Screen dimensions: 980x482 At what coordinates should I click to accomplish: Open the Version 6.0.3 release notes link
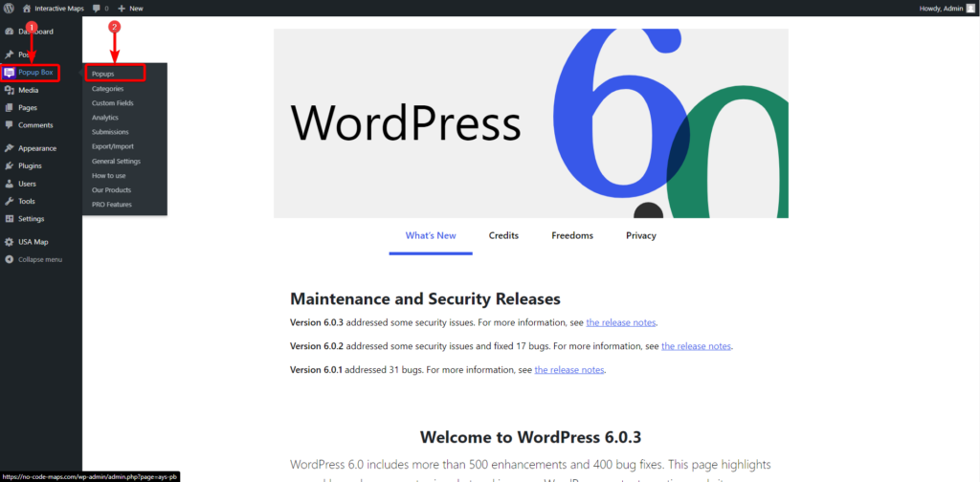621,322
